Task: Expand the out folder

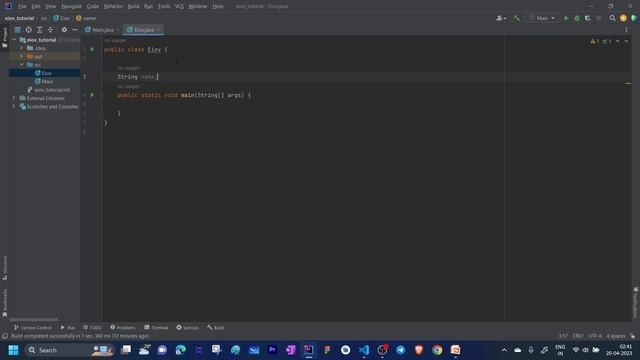Action: tap(22, 56)
